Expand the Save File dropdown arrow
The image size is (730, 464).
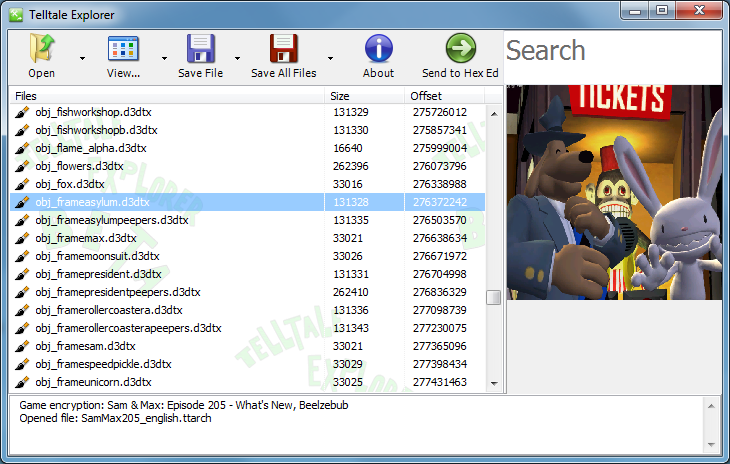(x=237, y=58)
